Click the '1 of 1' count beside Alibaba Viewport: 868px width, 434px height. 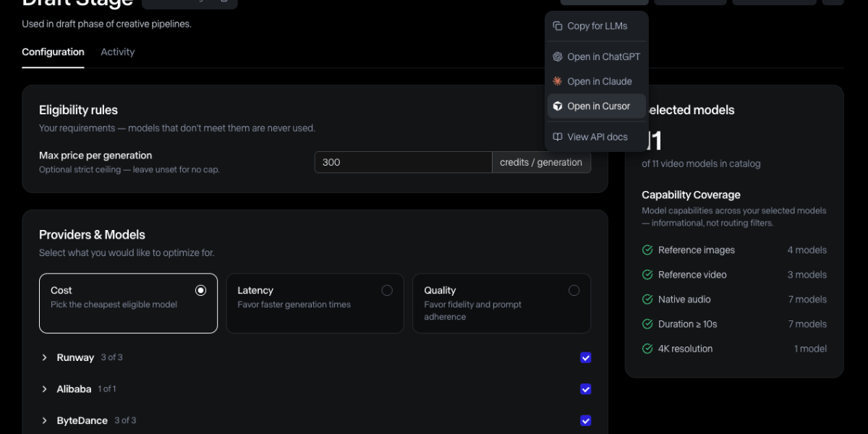tap(106, 389)
